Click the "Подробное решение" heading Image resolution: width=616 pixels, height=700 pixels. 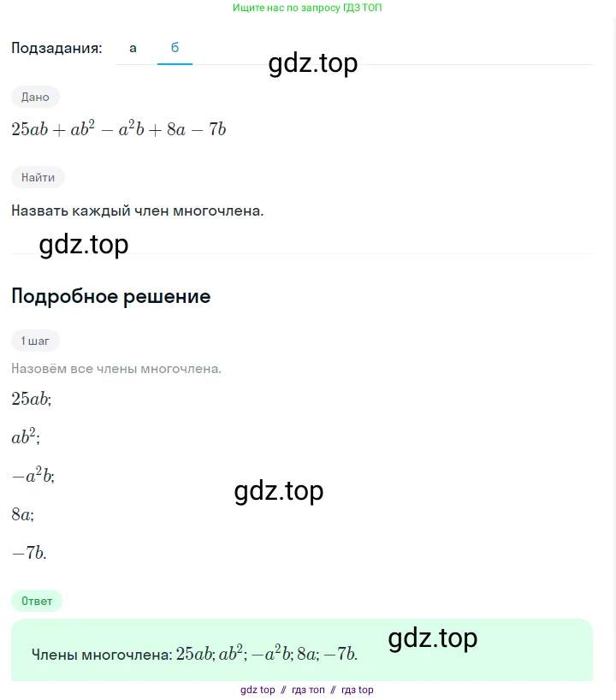[x=110, y=296]
